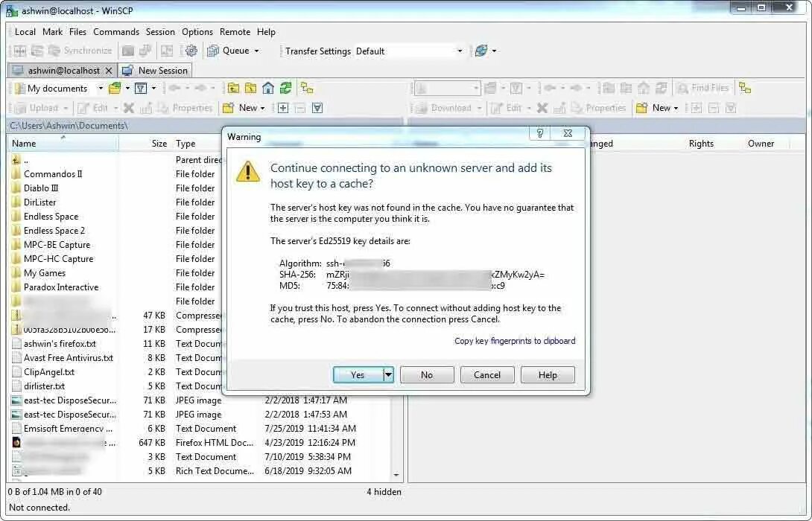The height and width of the screenshot is (521, 812).
Task: Select the Diablo III folder row
Action: tap(41, 188)
